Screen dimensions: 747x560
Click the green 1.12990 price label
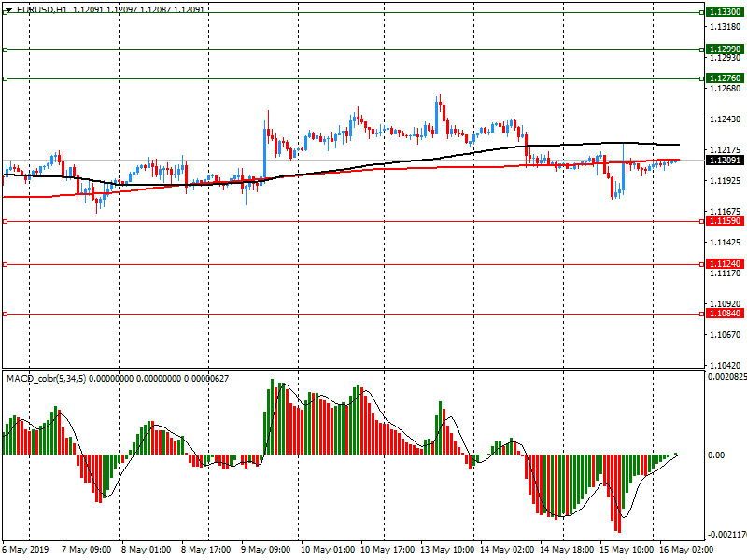[725, 49]
